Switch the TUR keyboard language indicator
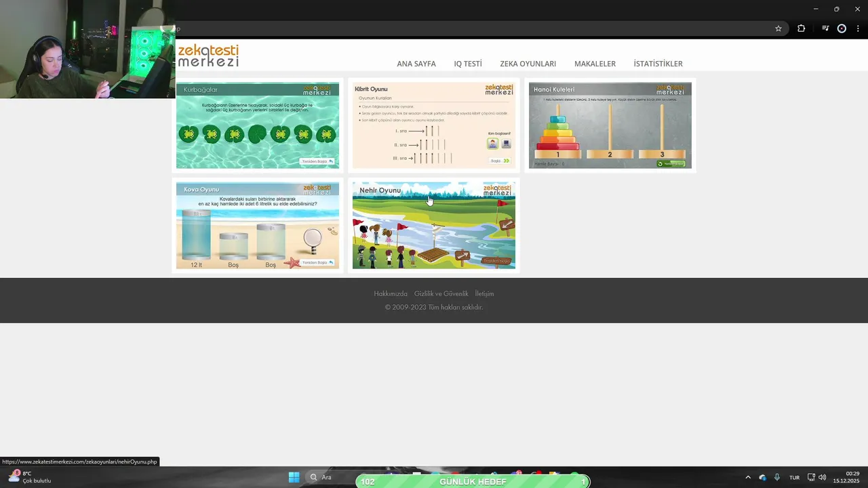Image resolution: width=868 pixels, height=488 pixels. tap(794, 477)
